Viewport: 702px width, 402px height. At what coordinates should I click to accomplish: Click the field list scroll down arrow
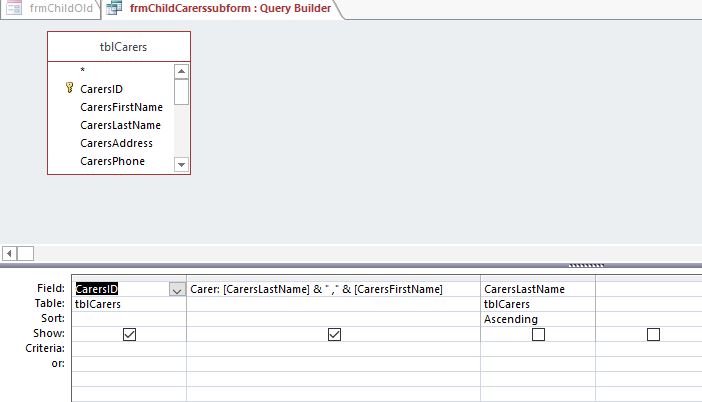pos(181,164)
